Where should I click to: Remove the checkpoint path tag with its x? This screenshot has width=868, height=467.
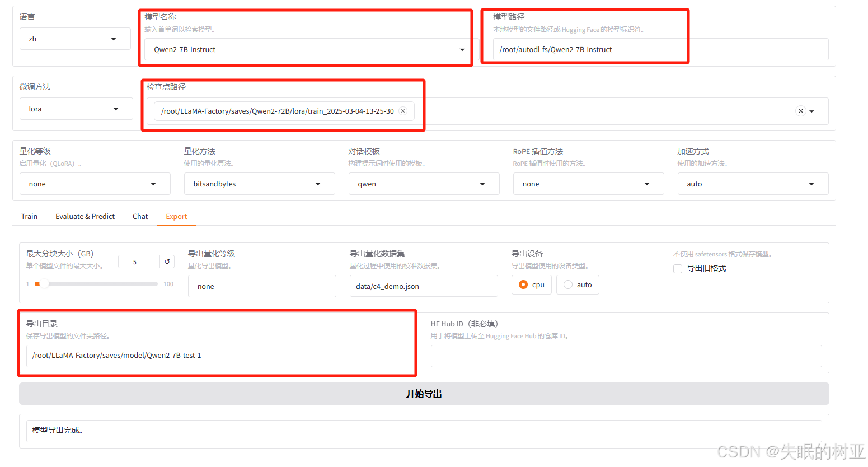[x=403, y=111]
